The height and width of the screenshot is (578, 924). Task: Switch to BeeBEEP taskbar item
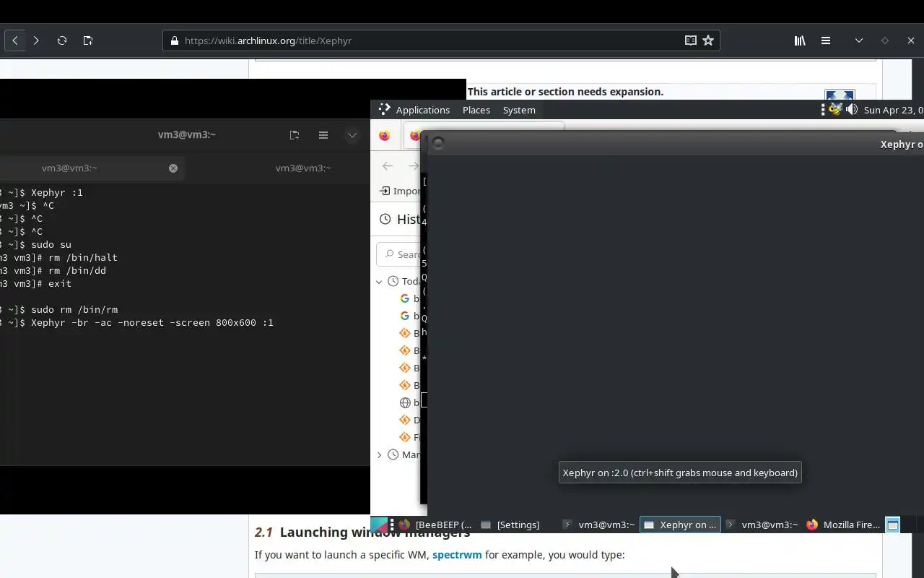coord(436,525)
